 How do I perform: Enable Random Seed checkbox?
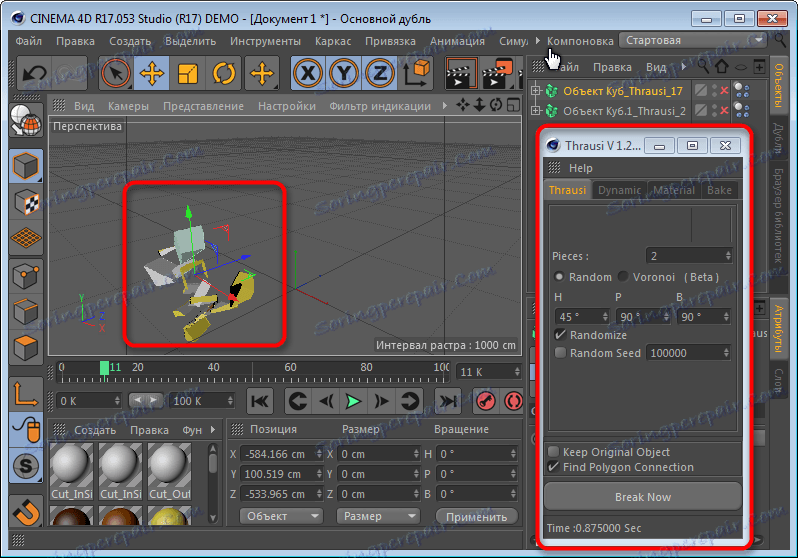pyautogui.click(x=560, y=352)
